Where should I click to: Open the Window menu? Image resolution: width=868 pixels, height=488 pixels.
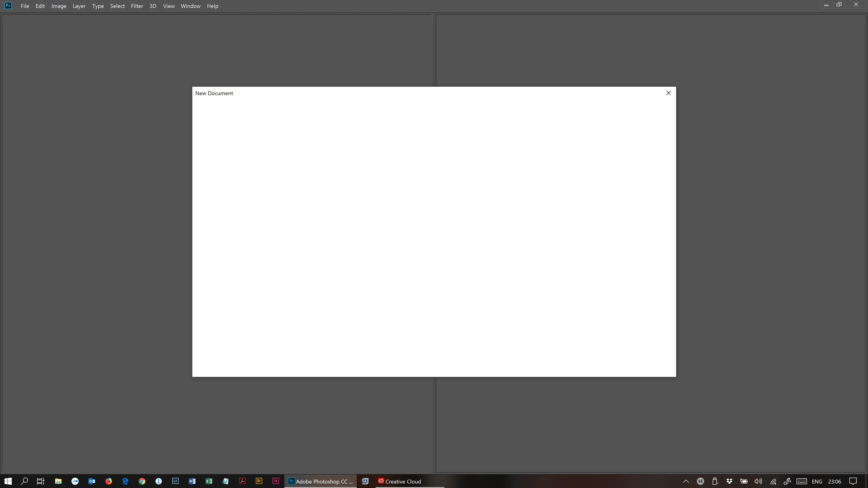coord(190,6)
